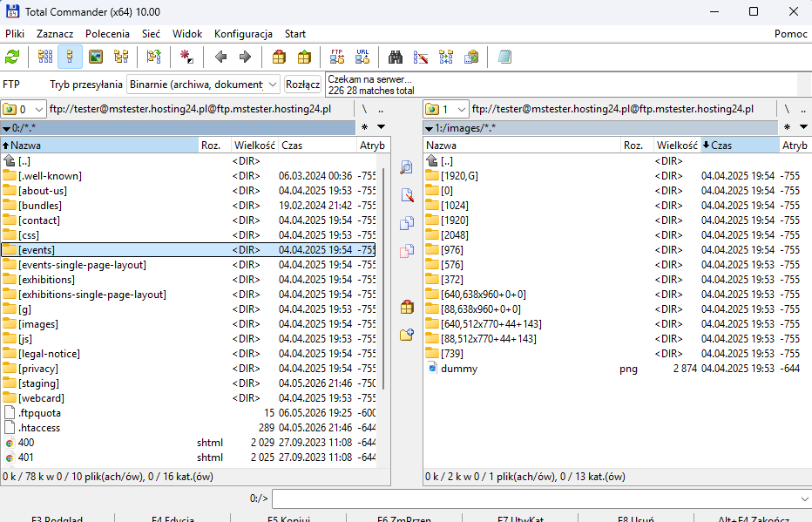Click left panel parent directory dots button

[x=381, y=109]
